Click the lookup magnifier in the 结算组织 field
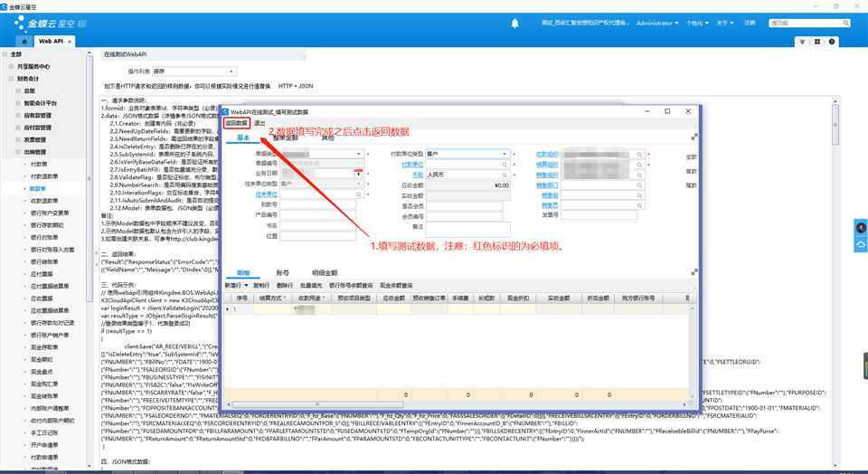The width and height of the screenshot is (868, 474). click(639, 165)
